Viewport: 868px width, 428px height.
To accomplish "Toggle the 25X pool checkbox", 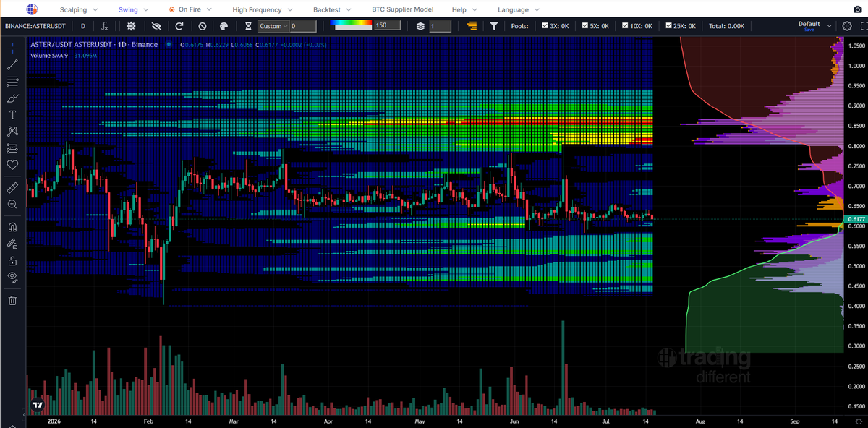I will [670, 26].
